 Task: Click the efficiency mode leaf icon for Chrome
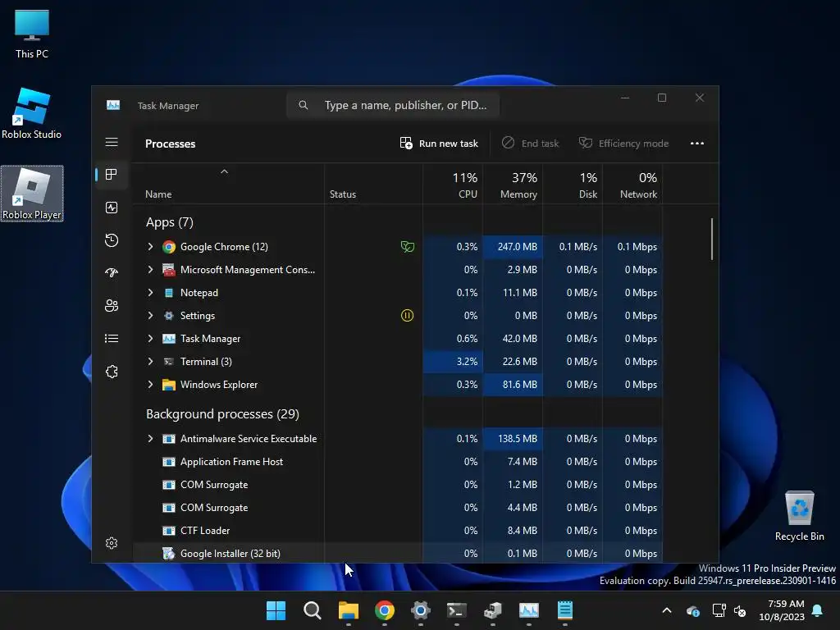407,246
